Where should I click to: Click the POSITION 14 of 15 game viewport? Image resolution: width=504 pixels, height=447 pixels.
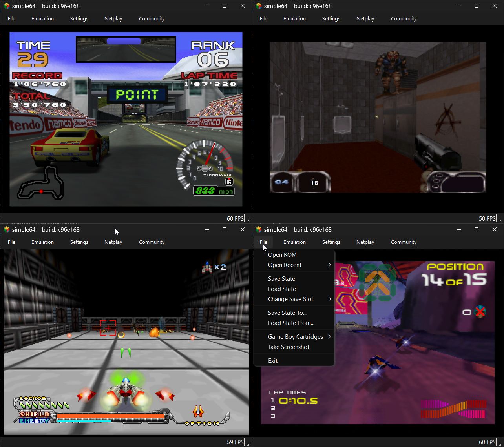412,384
